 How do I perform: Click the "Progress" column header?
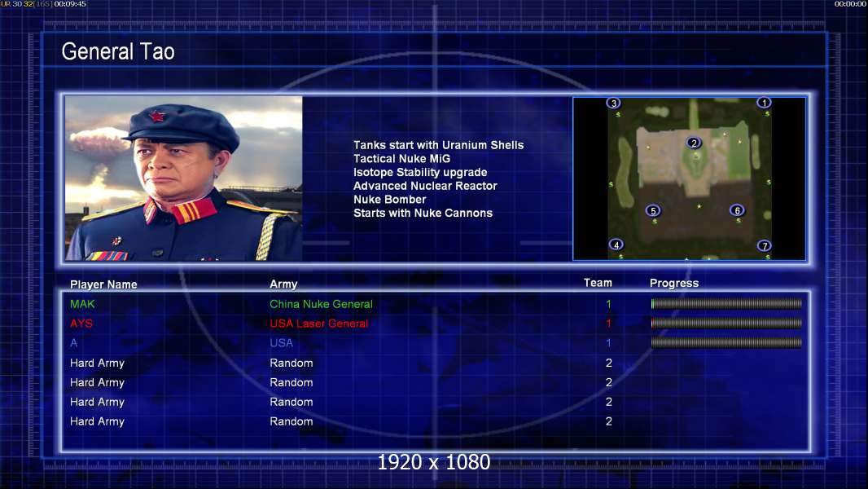point(674,283)
